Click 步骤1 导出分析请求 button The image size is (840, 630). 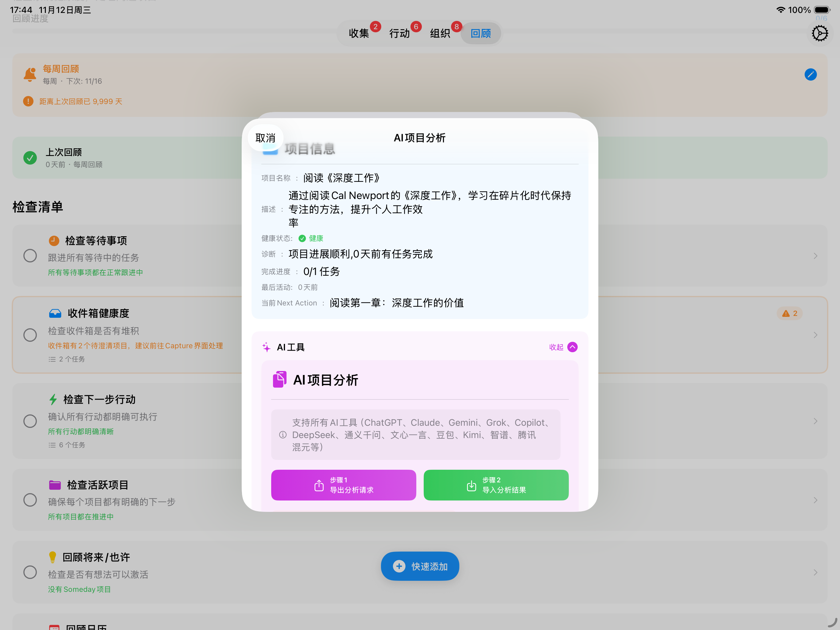343,485
